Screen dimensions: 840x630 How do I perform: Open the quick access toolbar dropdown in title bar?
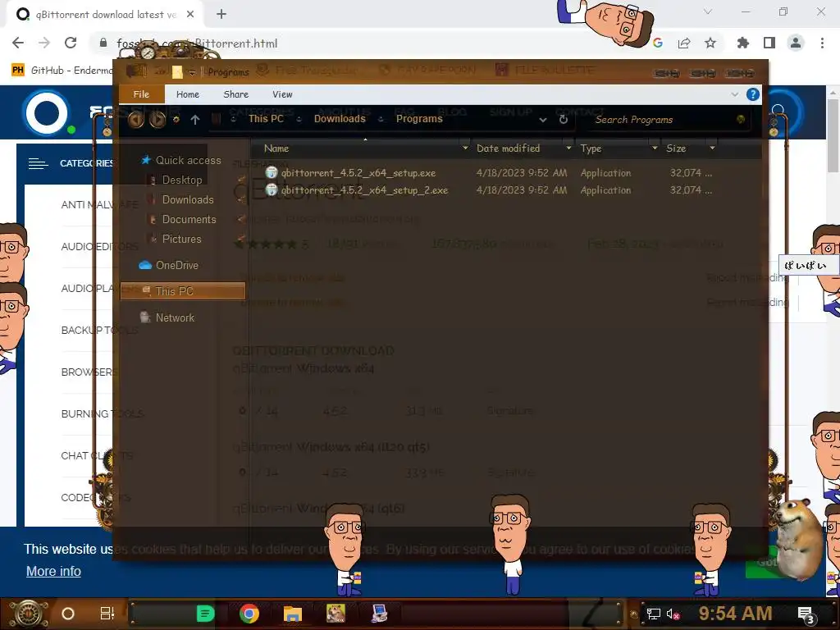click(x=192, y=72)
